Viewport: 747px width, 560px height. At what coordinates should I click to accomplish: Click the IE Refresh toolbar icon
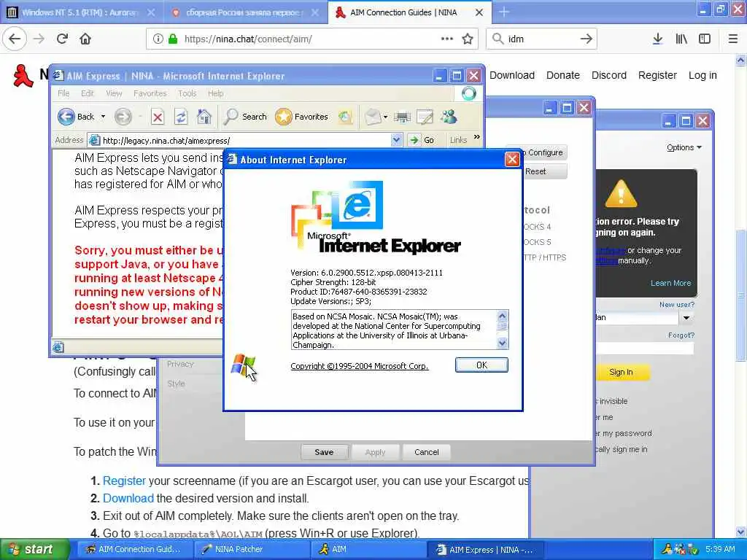[181, 117]
